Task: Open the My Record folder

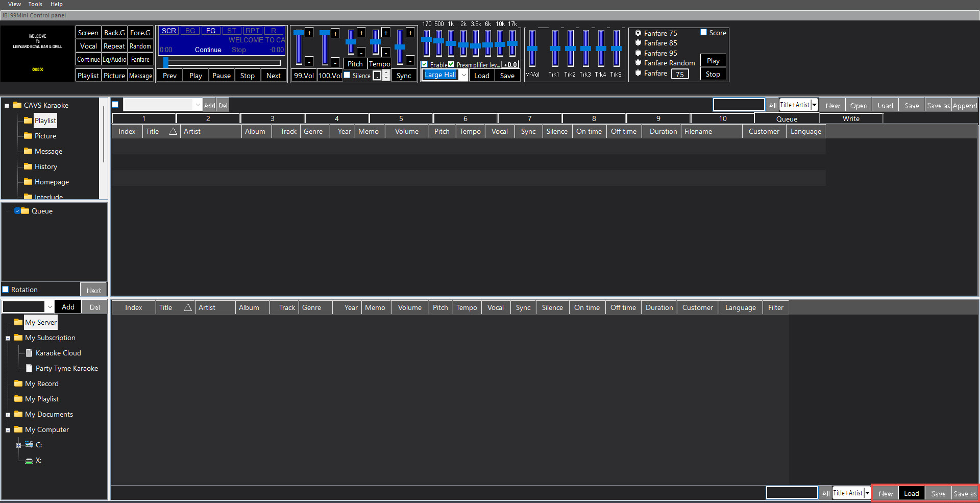Action: tap(41, 384)
